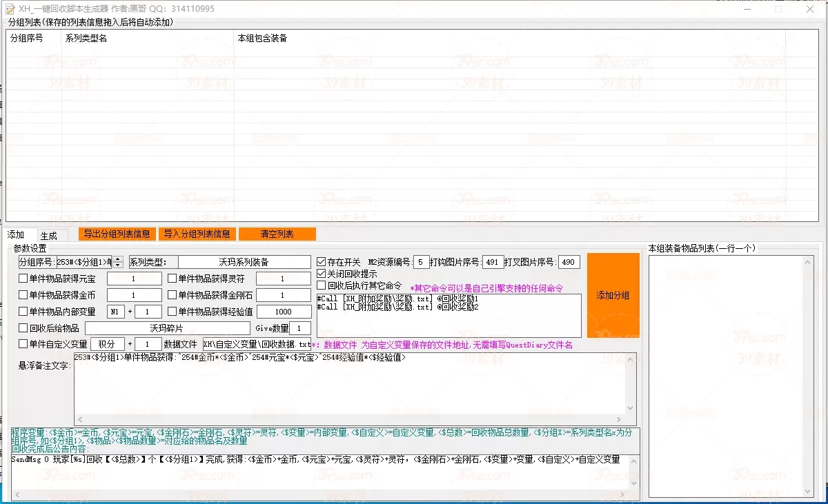This screenshot has height=504, width=828.
Task: Click 导出分组列表信息 button
Action: coord(117,234)
